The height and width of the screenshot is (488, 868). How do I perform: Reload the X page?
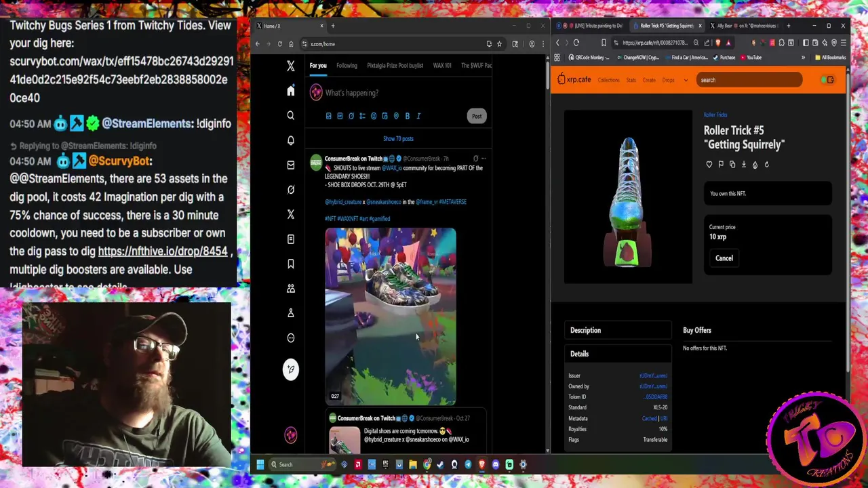pyautogui.click(x=279, y=44)
